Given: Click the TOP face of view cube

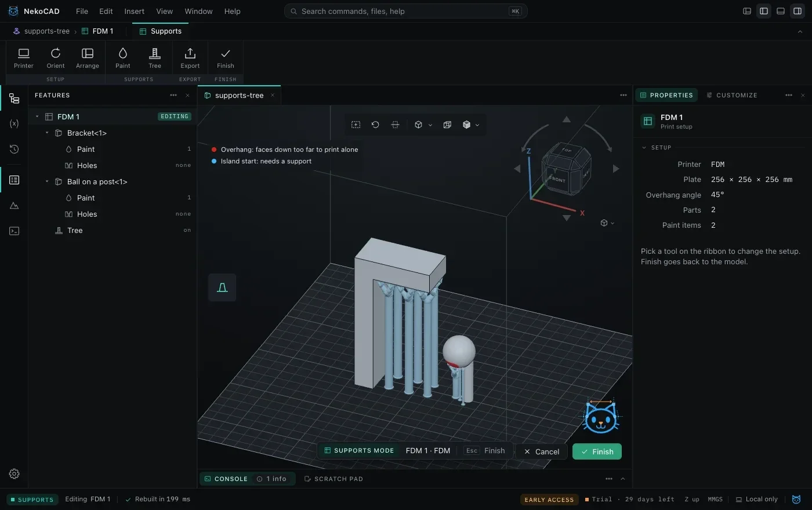Looking at the screenshot, I should pos(567,150).
